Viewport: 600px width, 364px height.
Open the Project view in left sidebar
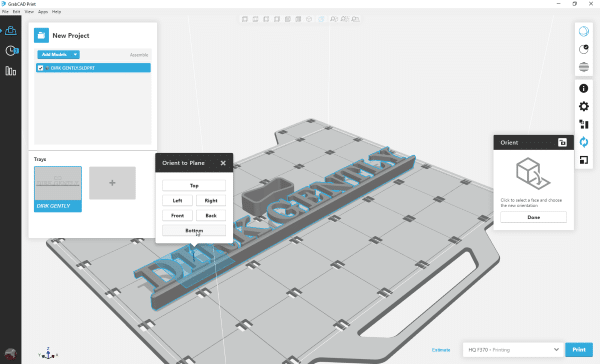coord(11,31)
